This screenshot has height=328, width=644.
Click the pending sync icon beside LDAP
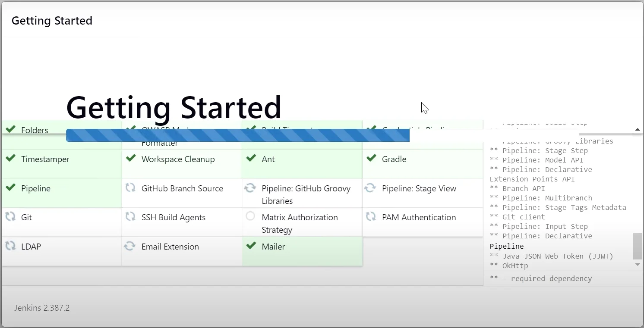pos(10,246)
